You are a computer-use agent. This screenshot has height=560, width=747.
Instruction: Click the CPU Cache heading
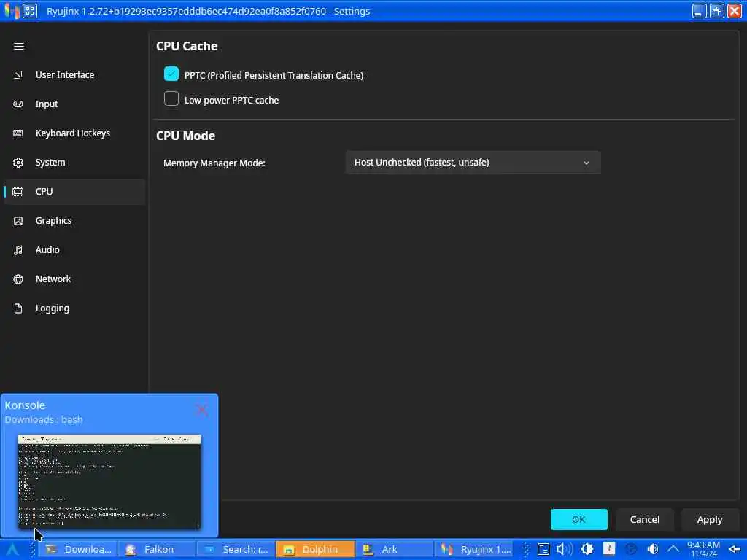tap(187, 46)
